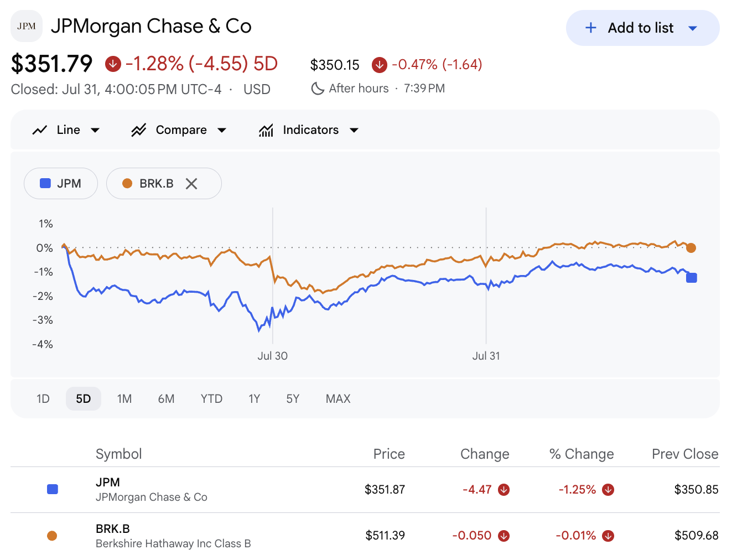Click the Add to list button label
This screenshot has width=737, height=560.
click(641, 28)
